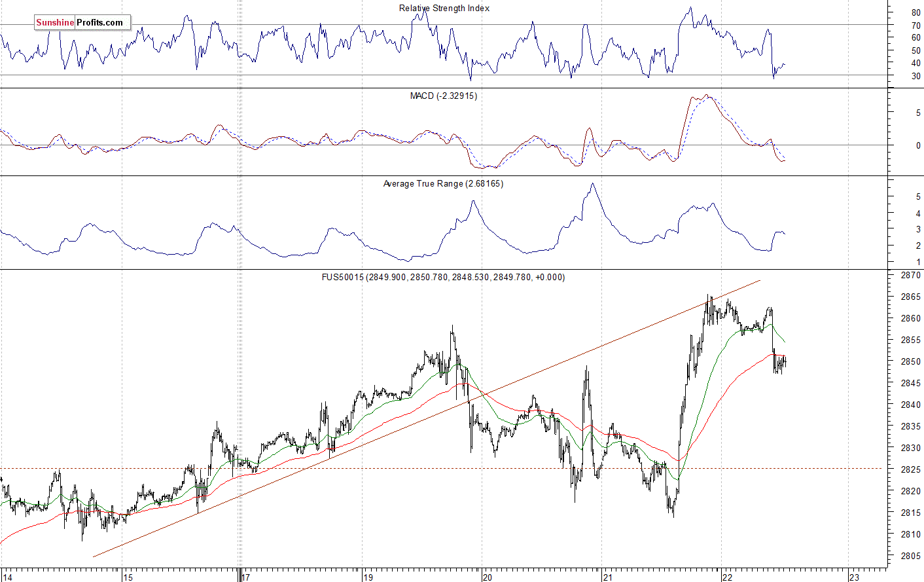
Task: Click the date label 19 on time axis
Action: click(368, 577)
